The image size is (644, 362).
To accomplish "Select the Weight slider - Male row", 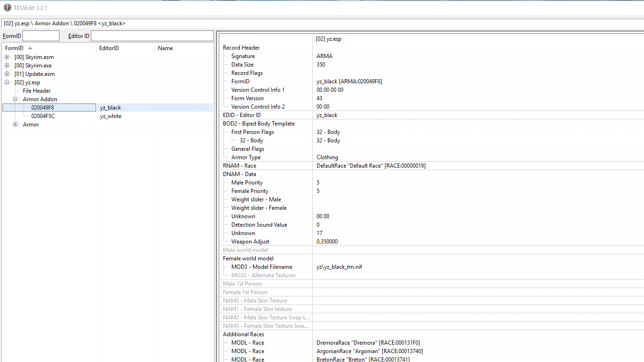I will click(x=431, y=199).
